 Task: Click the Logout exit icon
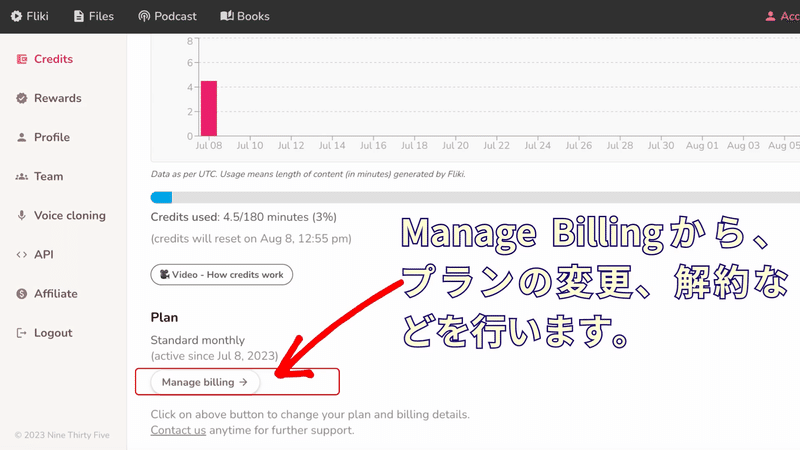(21, 333)
